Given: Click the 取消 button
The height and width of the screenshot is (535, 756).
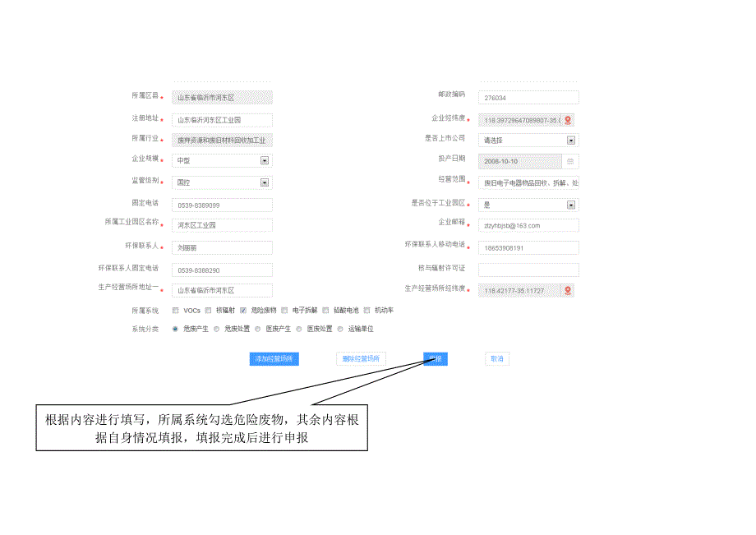Looking at the screenshot, I should (497, 359).
